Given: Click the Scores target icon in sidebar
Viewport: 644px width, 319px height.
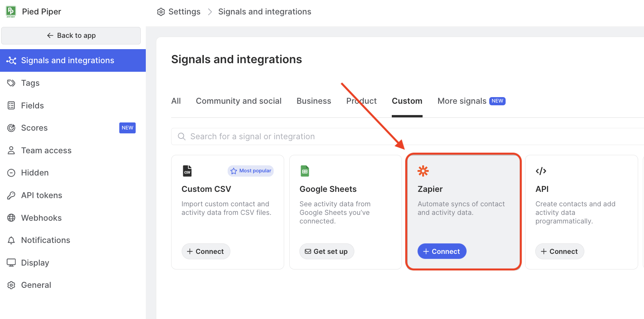Looking at the screenshot, I should tap(11, 128).
